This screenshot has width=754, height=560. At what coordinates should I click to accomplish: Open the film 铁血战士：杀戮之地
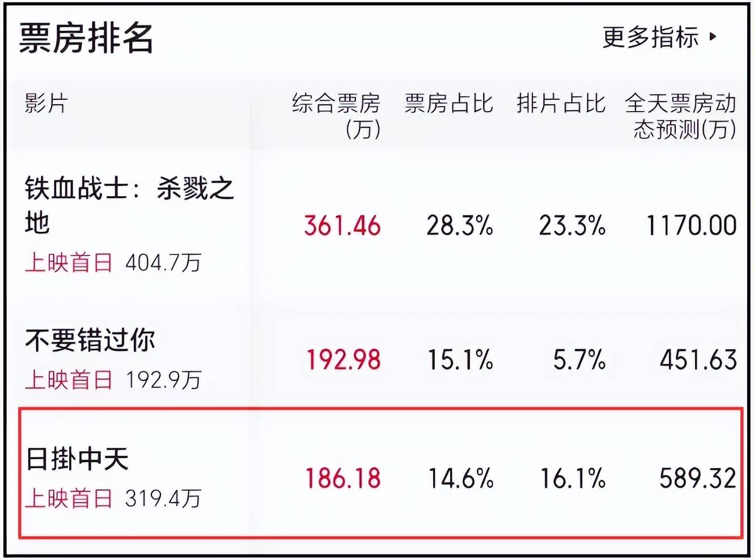[129, 204]
